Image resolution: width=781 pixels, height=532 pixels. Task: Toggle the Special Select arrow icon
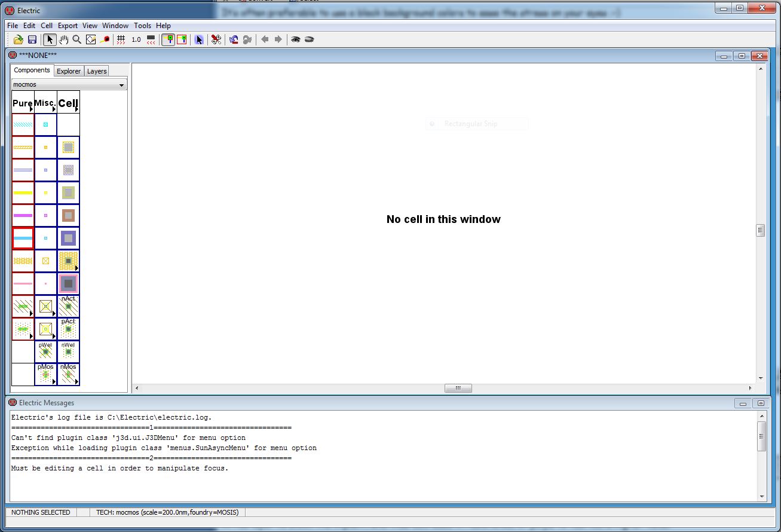199,39
